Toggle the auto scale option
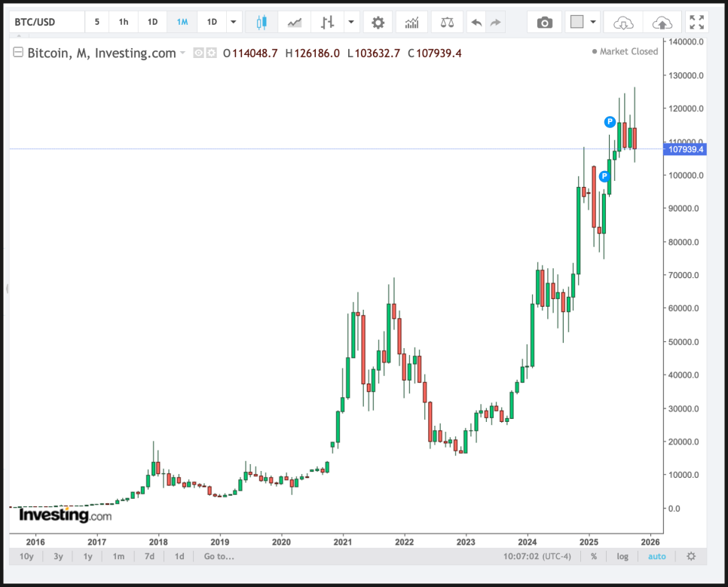Screen dimensions: 728x587 [656, 556]
